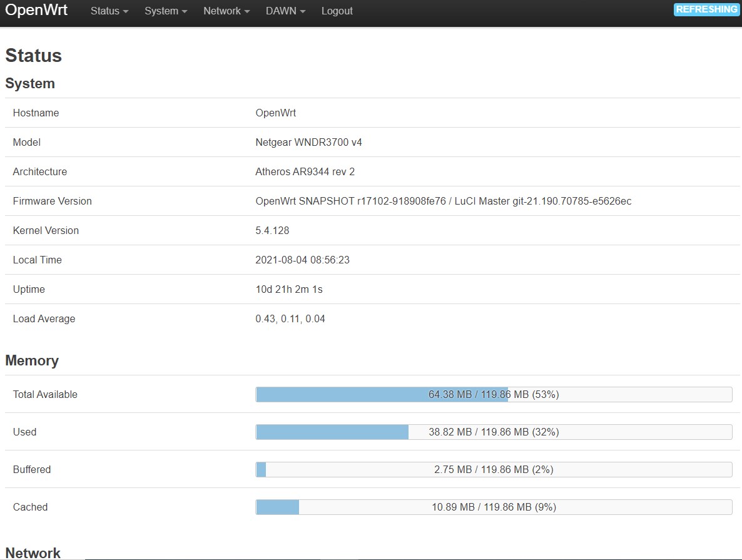Image resolution: width=742 pixels, height=560 pixels.
Task: Click the Used memory progress bar
Action: pos(494,432)
